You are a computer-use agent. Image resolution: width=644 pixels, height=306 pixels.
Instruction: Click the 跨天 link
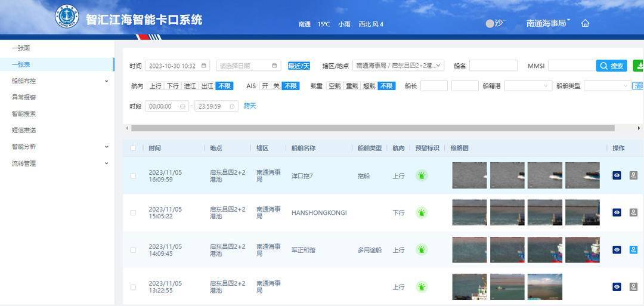pos(250,106)
